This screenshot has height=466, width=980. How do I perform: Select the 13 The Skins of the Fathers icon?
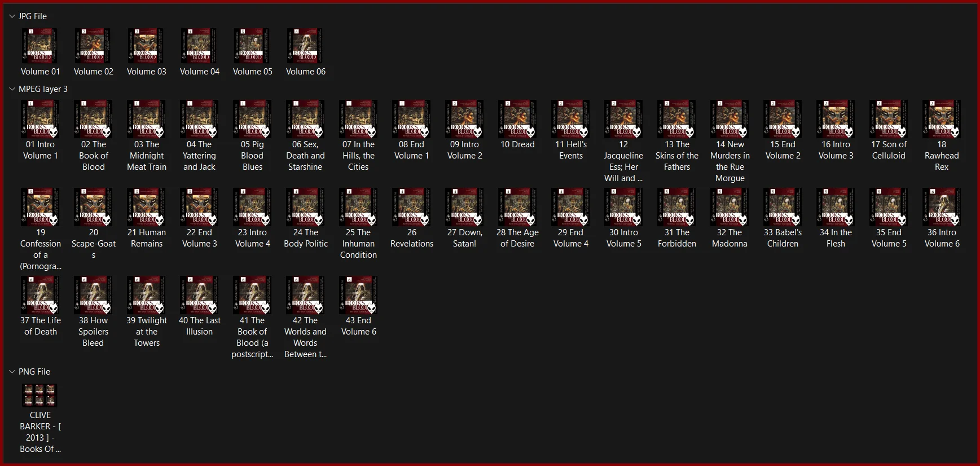point(676,119)
